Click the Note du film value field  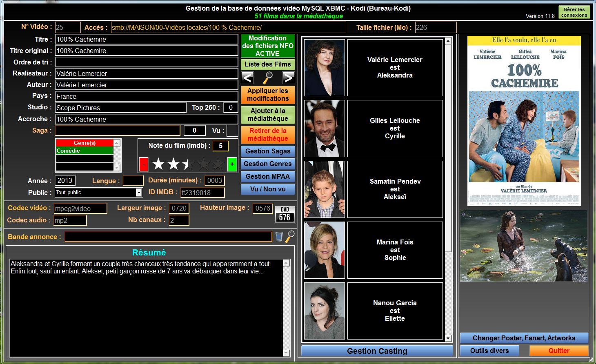(220, 146)
